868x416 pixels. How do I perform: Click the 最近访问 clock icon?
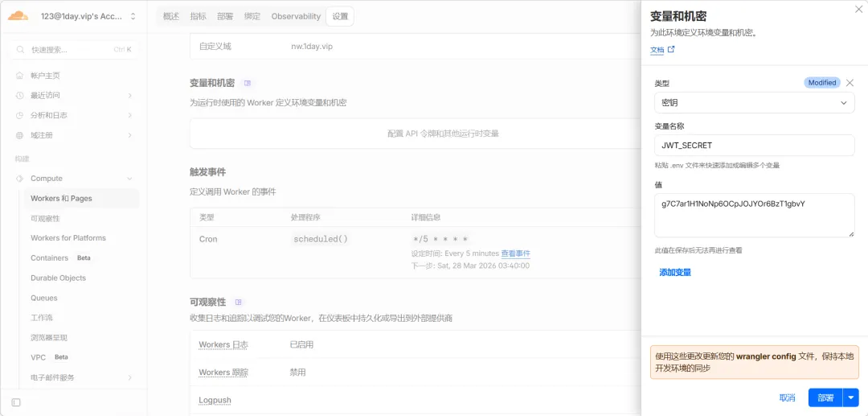(20, 96)
